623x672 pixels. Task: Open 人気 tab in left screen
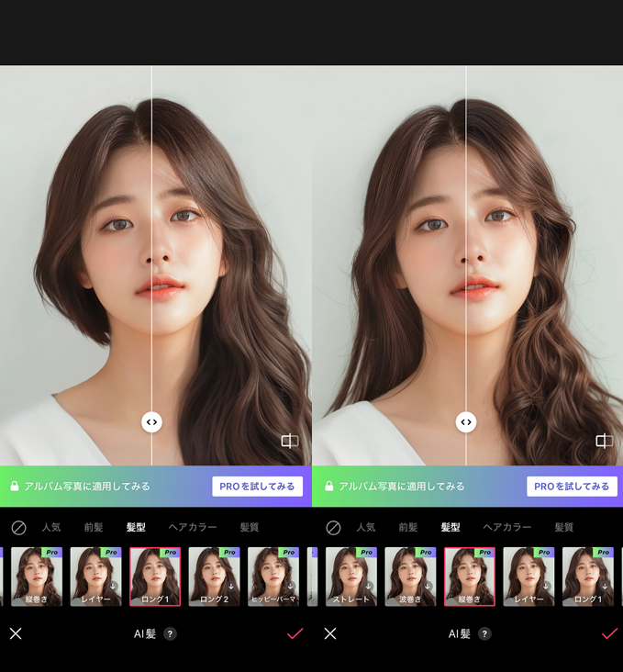point(51,528)
